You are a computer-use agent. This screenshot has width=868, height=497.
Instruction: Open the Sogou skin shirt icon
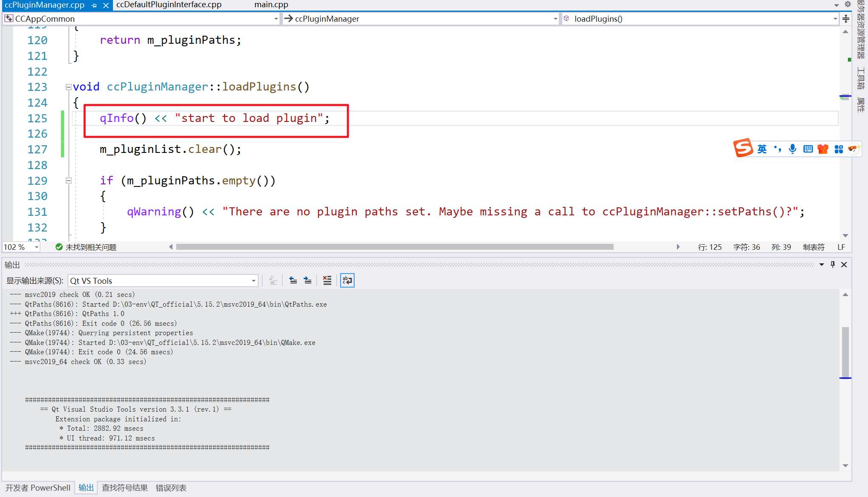823,149
